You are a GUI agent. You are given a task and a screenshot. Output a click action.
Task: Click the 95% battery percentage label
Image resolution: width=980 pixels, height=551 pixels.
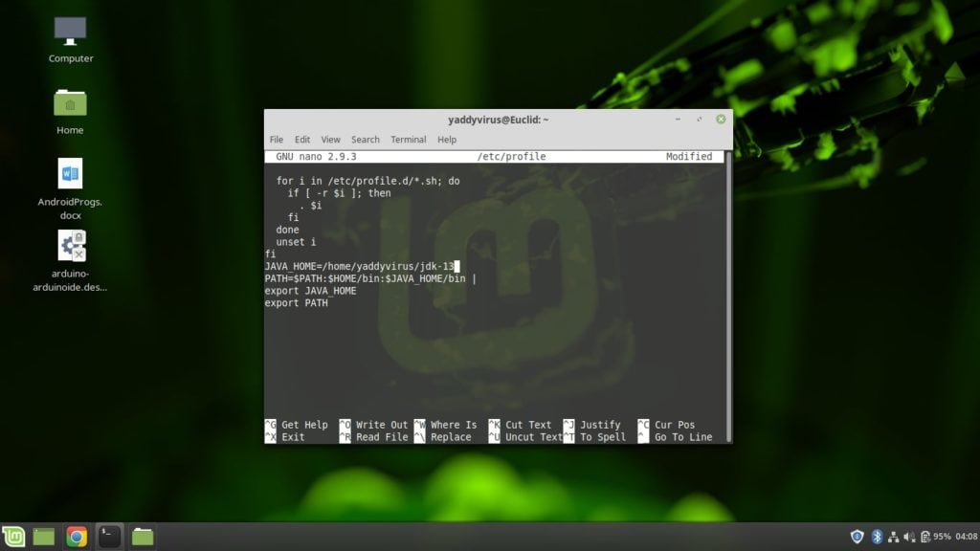(x=942, y=537)
